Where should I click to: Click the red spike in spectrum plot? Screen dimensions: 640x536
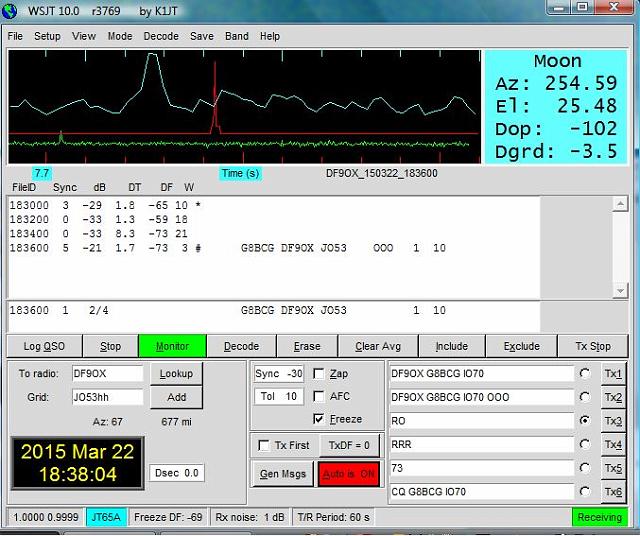tap(215, 98)
